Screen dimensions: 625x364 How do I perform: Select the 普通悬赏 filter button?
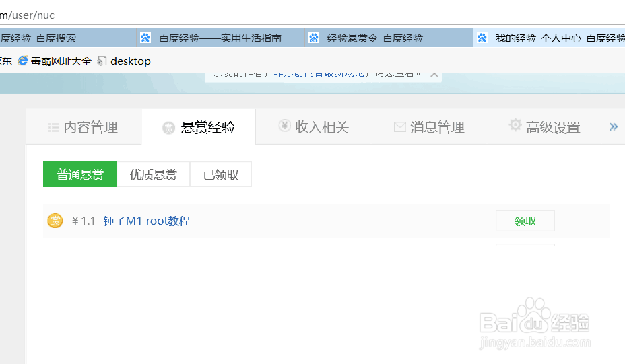point(79,174)
